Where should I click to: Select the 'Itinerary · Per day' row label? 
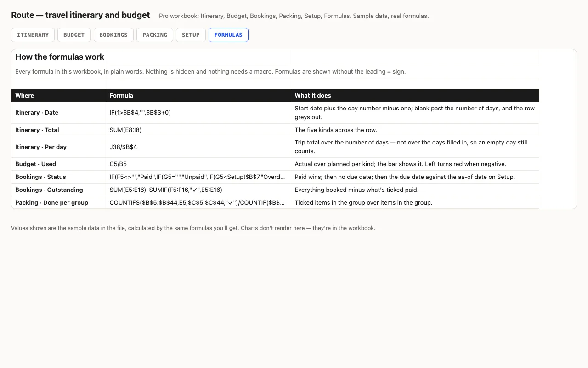pyautogui.click(x=59, y=147)
